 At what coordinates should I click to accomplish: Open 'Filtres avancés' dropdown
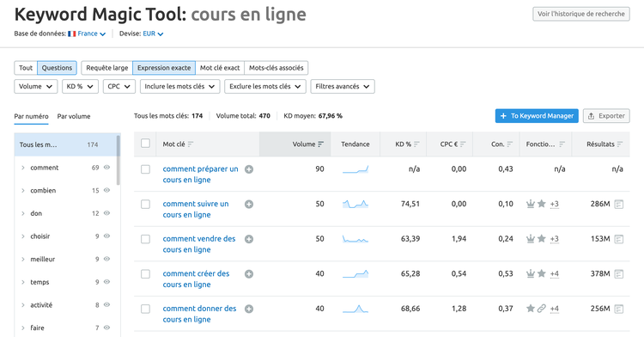[343, 87]
